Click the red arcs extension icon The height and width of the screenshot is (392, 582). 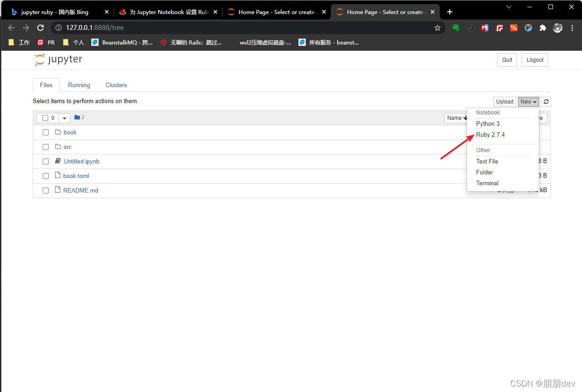[x=499, y=28]
